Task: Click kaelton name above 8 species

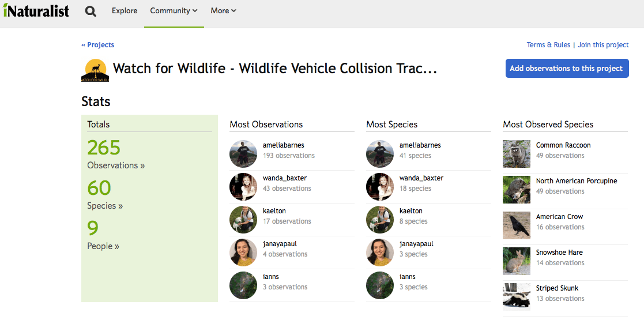Action: pyautogui.click(x=411, y=210)
